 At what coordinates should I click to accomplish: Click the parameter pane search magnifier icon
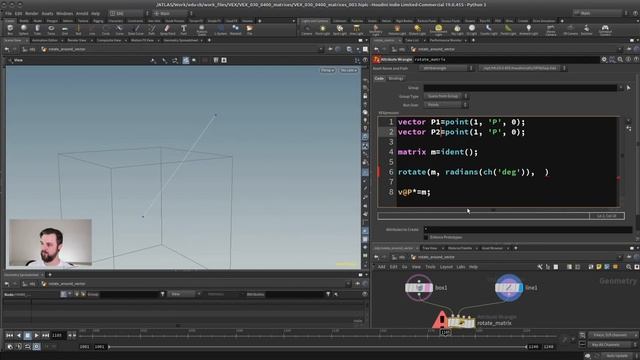pyautogui.click(x=620, y=60)
